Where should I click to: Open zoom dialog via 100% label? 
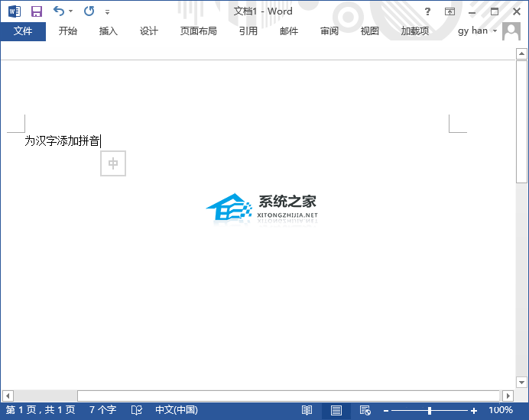[x=501, y=410]
